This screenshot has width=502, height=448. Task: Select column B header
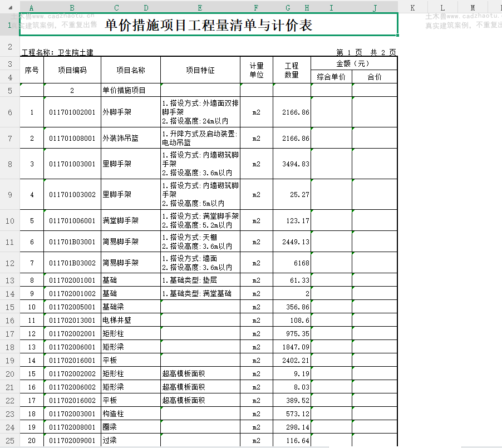coord(72,8)
